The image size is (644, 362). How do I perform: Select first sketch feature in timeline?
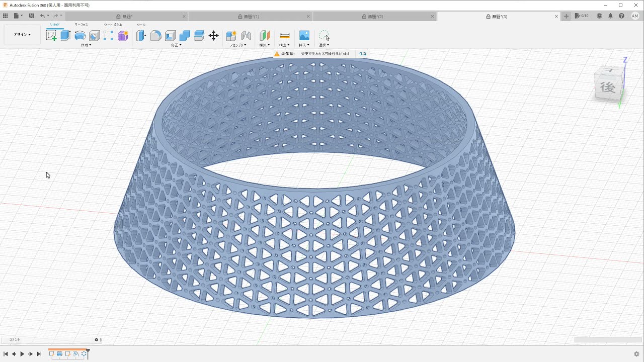[51, 354]
